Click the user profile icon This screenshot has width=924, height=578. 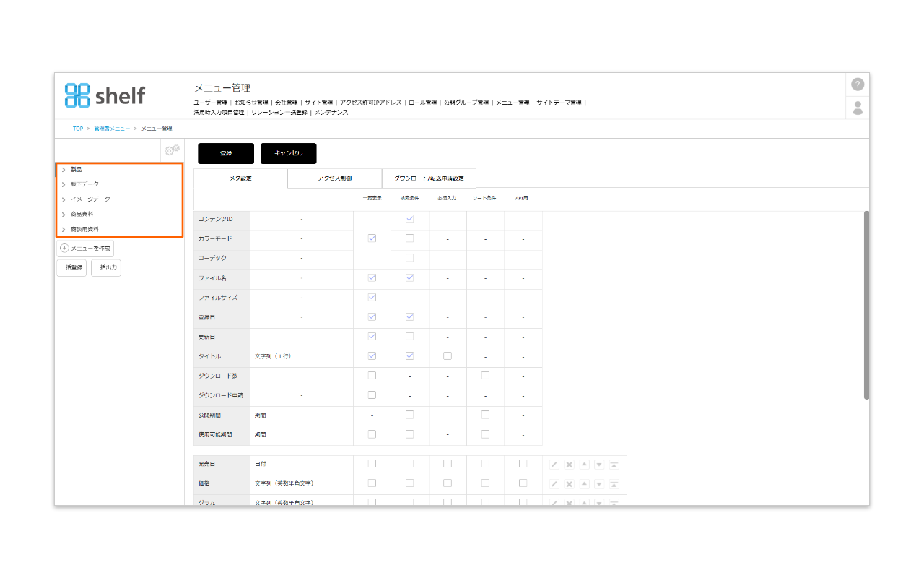(x=858, y=108)
